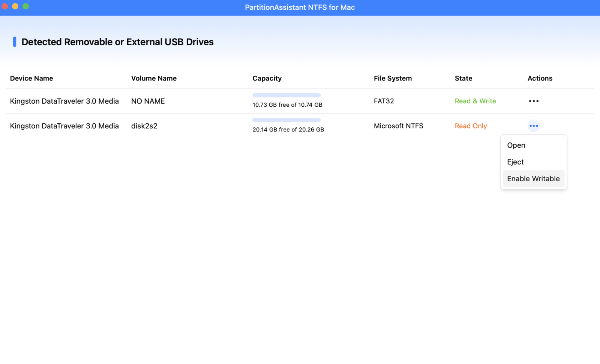
Task: Click the Read Only state label
Action: (x=471, y=126)
